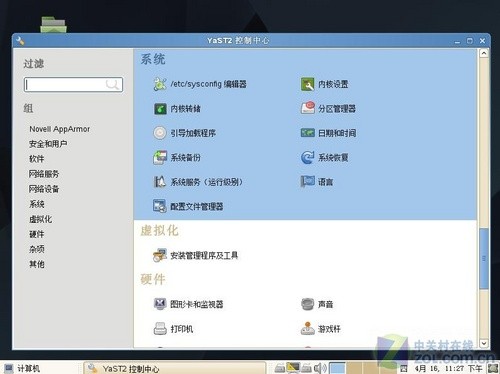Screen dimensions: 500x374
Task: Click the 分区管理器 label
Action: (x=337, y=109)
